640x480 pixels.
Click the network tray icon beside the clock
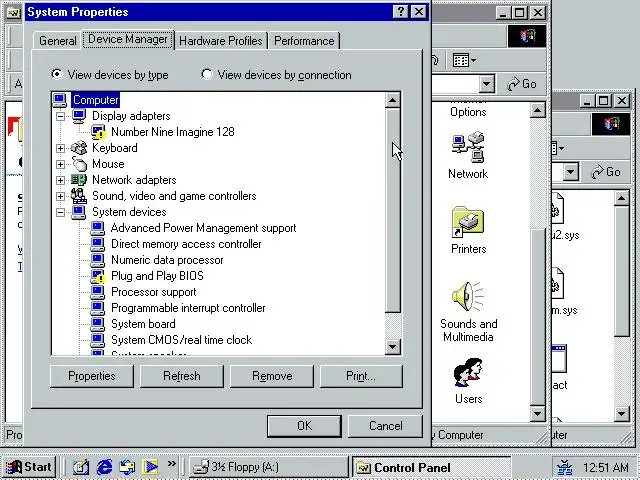(565, 467)
